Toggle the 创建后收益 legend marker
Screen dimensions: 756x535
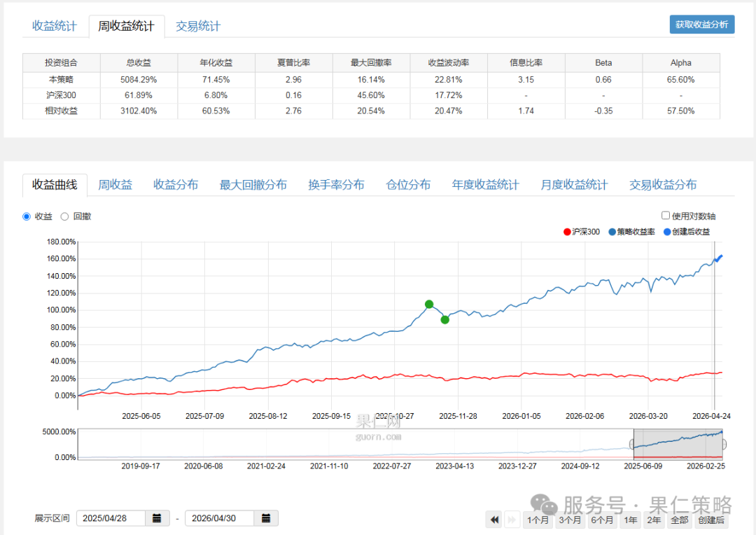667,232
